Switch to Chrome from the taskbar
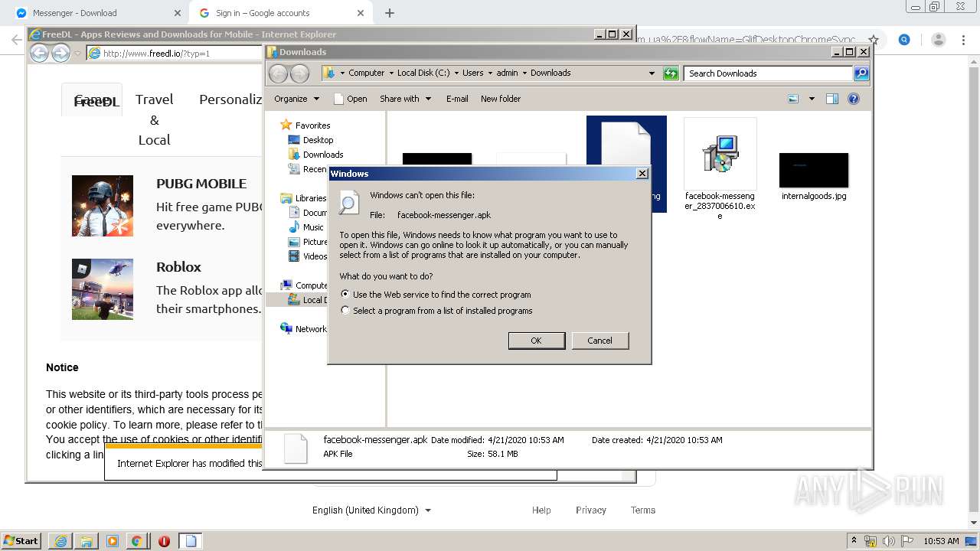Screen dimensions: 980x551 [136, 541]
